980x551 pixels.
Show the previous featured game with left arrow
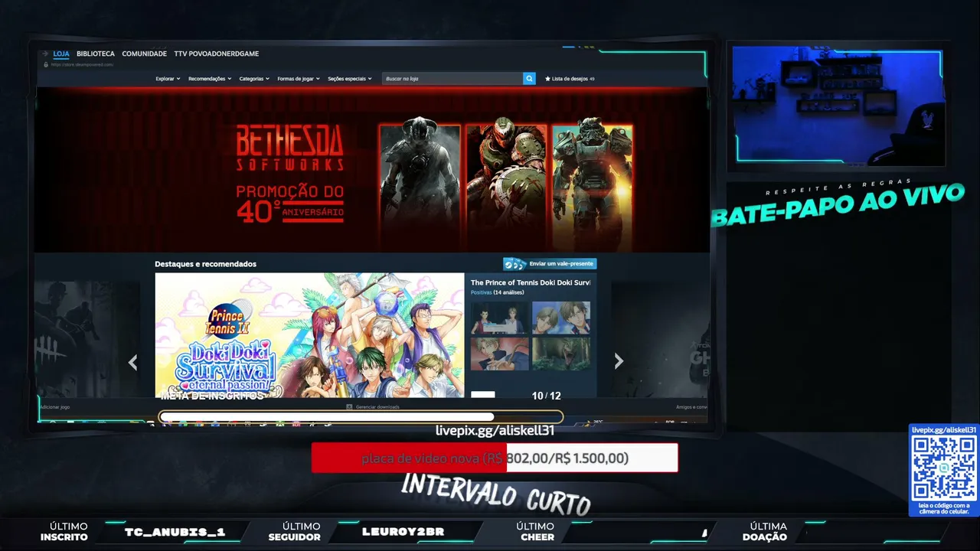(133, 362)
